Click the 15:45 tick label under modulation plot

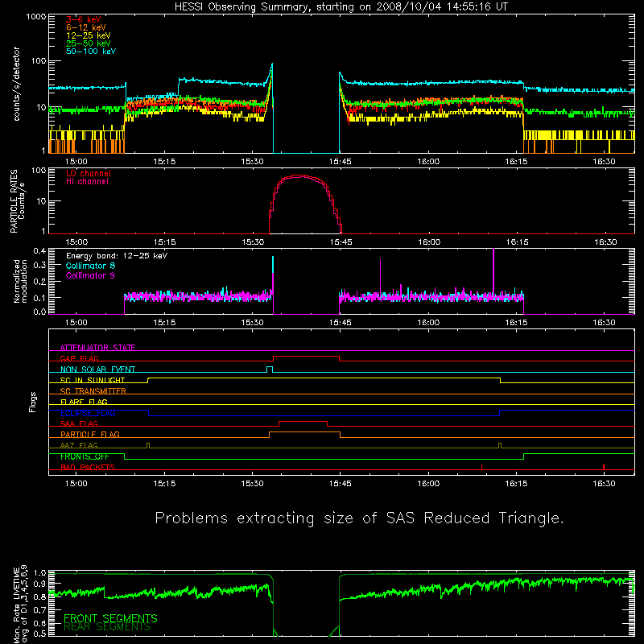click(x=341, y=323)
